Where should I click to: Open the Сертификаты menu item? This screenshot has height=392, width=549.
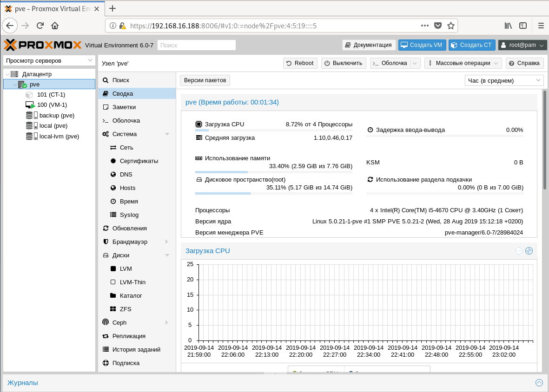(x=139, y=161)
